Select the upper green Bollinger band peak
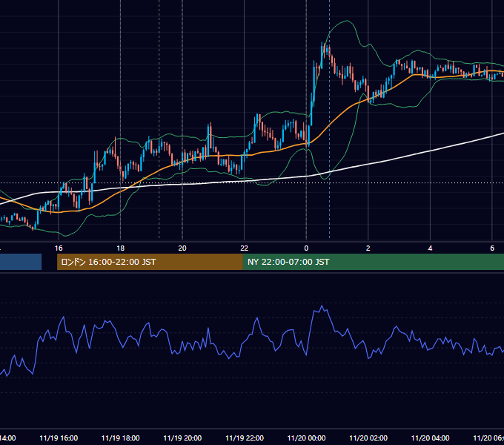 coord(347,22)
